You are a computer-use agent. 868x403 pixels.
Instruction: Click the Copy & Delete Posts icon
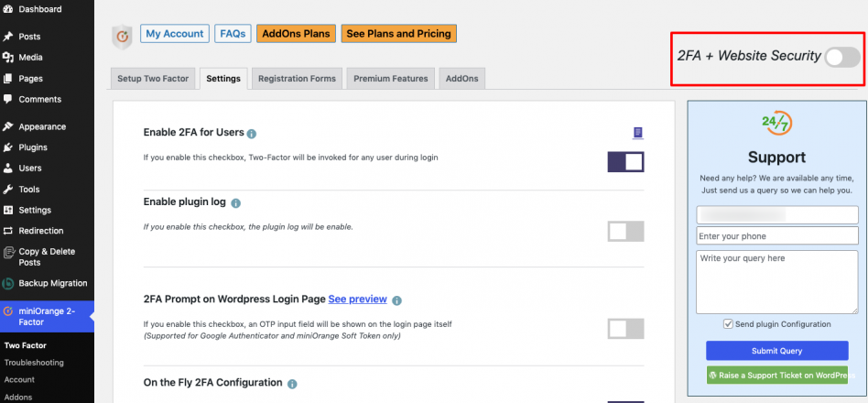[7, 252]
